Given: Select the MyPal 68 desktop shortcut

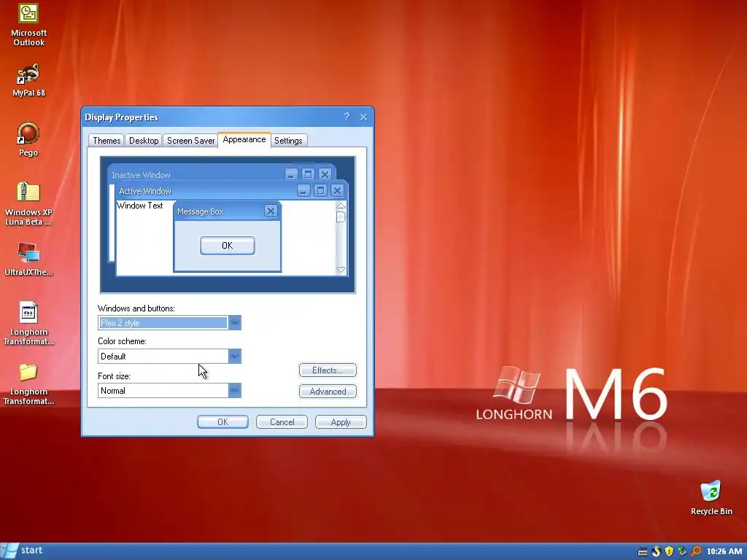Looking at the screenshot, I should (28, 80).
